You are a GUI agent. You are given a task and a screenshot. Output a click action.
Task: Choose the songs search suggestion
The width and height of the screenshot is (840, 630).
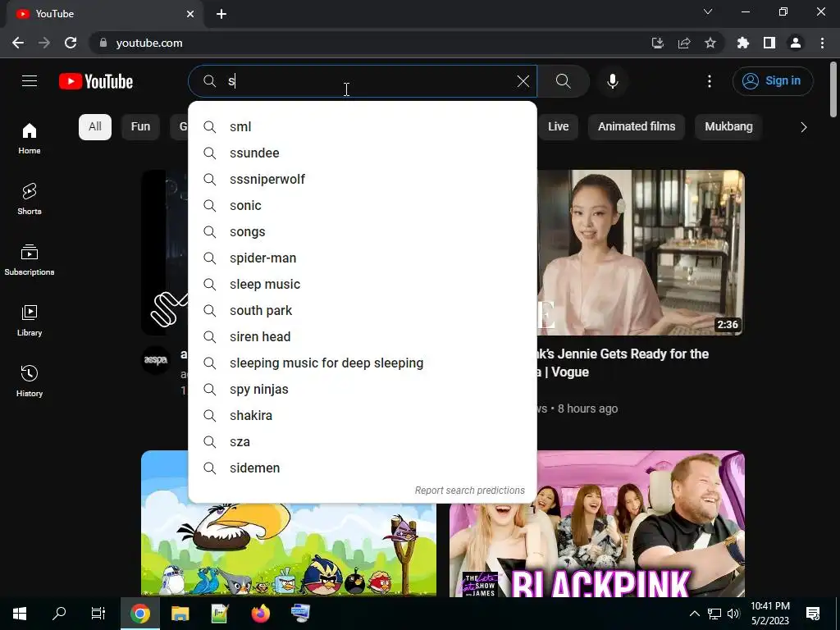[363, 231]
